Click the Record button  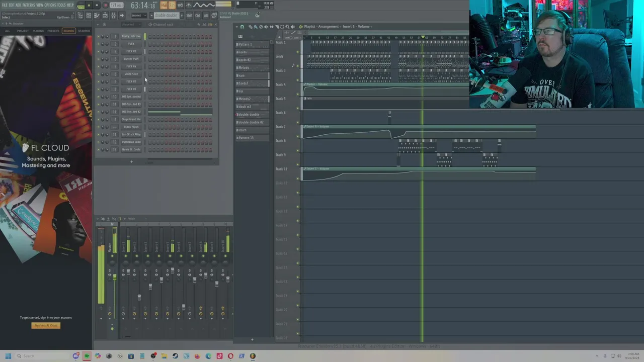pyautogui.click(x=106, y=5)
